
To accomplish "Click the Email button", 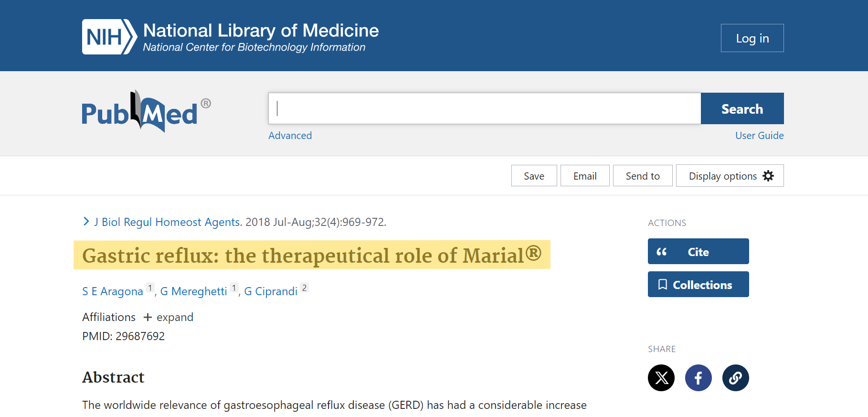I will [585, 176].
